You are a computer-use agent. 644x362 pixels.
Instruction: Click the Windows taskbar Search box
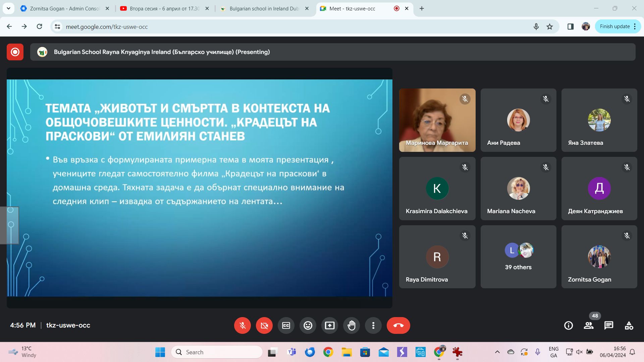[217, 352]
